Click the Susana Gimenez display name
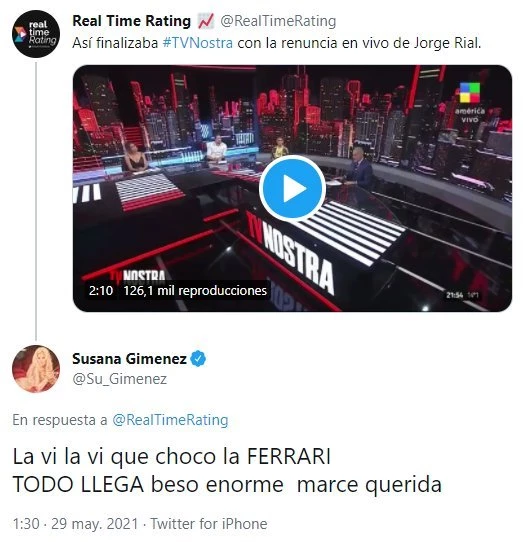This screenshot has width=523, height=542. [129, 359]
